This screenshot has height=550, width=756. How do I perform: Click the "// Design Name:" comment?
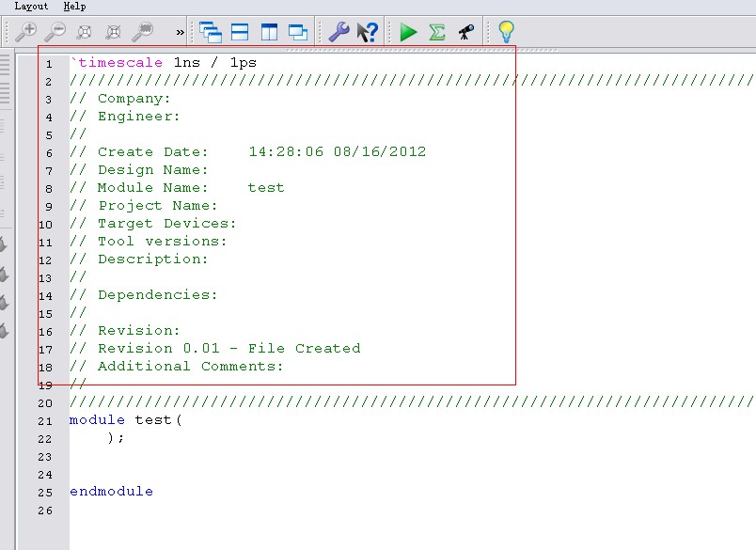click(139, 169)
